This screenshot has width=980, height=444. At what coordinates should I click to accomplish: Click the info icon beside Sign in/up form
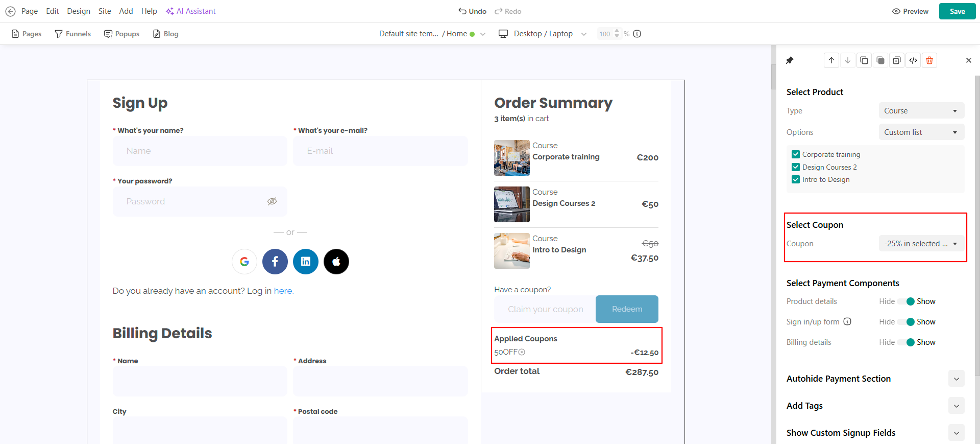coord(847,321)
